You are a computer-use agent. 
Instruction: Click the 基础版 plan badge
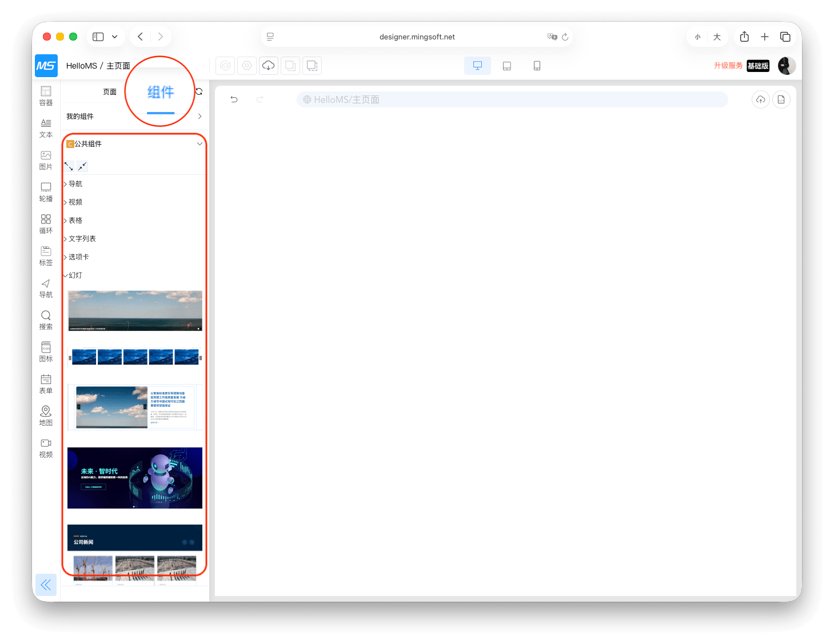click(758, 66)
